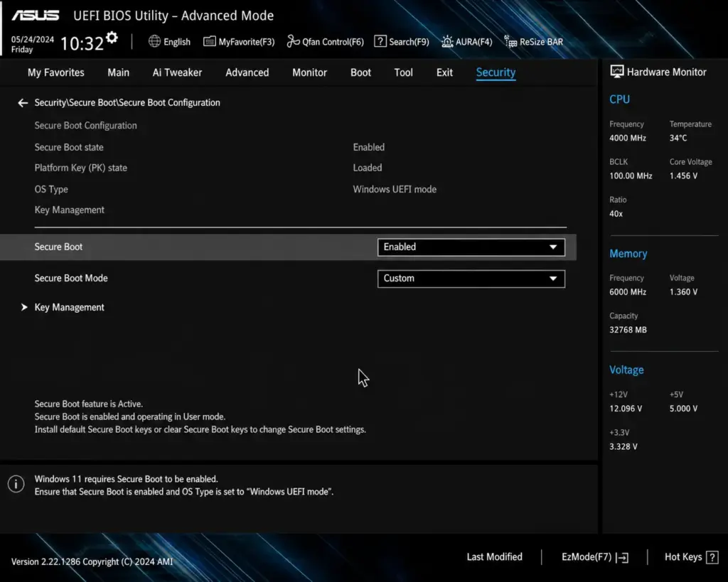Click CPU frequency 4000 MHz value
Image resolution: width=728 pixels, height=582 pixels.
(x=628, y=138)
